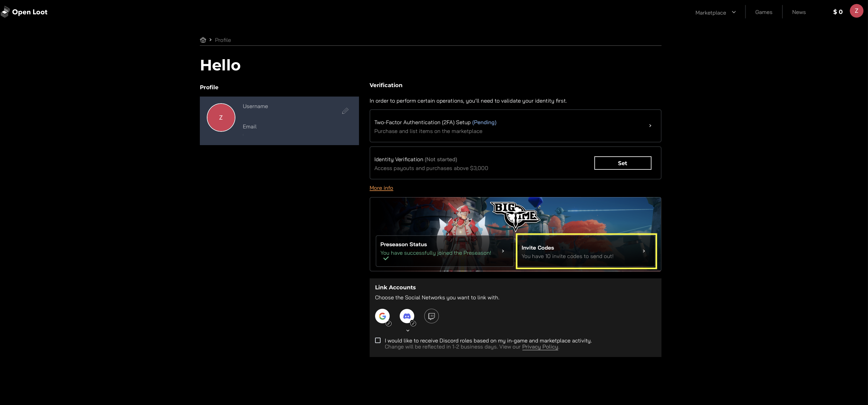This screenshot has width=868, height=405.
Task: Link the Twitch account icon
Action: pyautogui.click(x=431, y=316)
